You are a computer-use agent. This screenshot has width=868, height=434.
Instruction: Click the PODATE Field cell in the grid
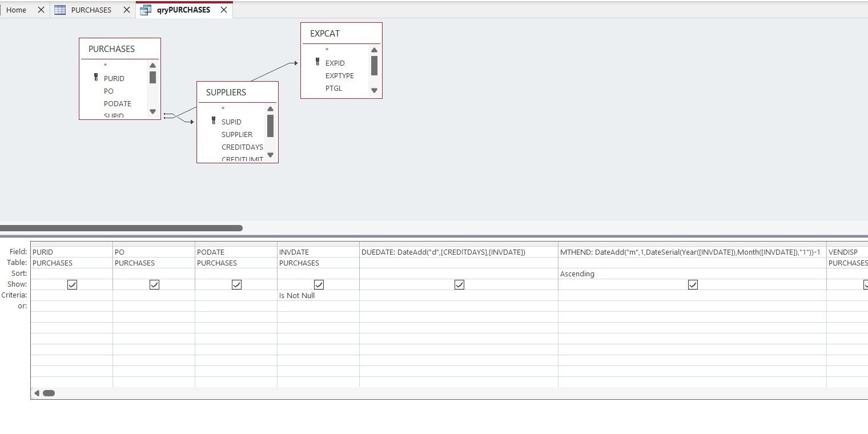point(236,252)
